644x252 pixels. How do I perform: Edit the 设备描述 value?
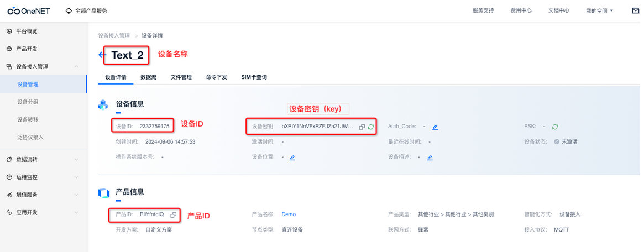429,158
